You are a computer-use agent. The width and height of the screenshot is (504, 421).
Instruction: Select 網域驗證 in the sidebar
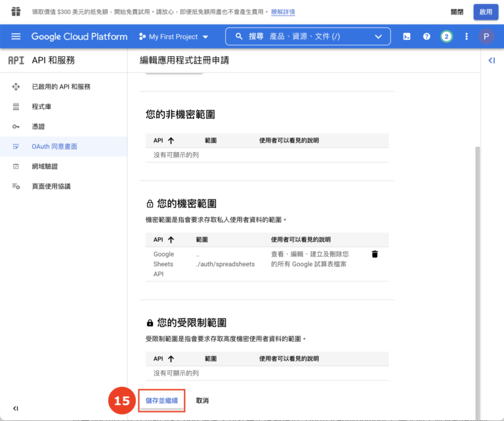click(45, 166)
